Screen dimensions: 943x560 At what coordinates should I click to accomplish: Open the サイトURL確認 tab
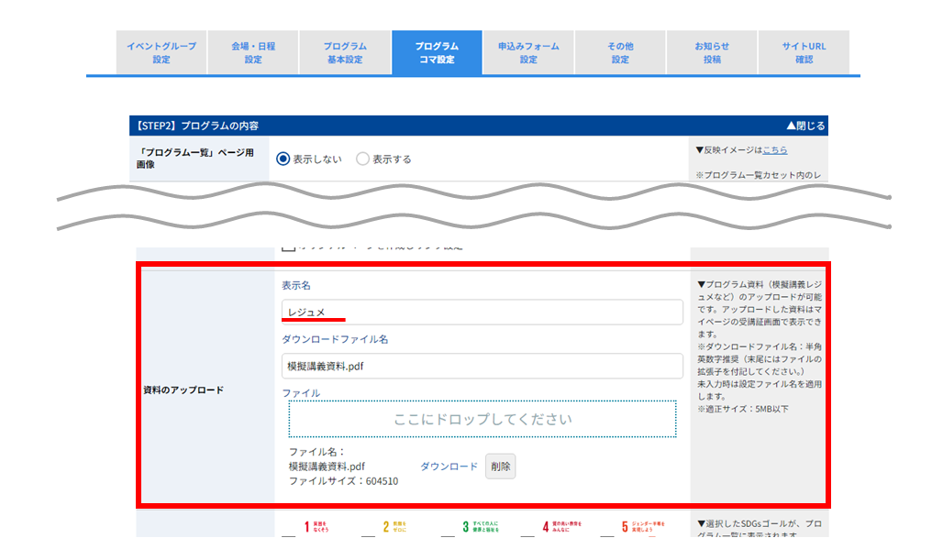(804, 52)
